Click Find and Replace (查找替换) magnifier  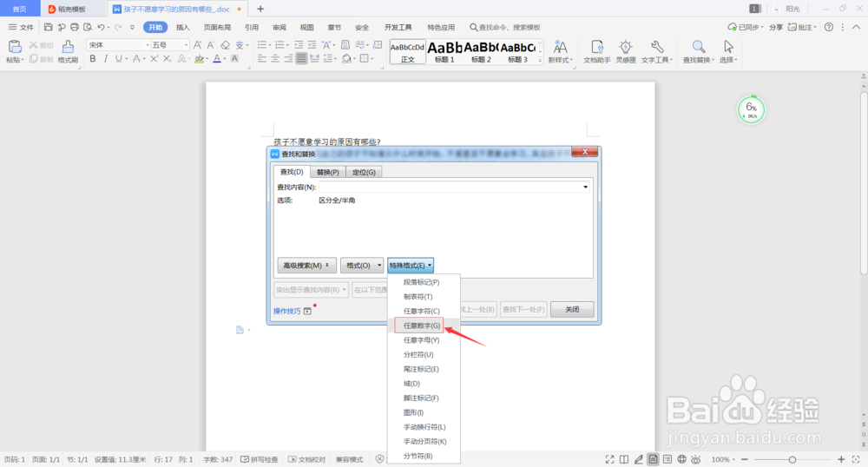coord(698,51)
